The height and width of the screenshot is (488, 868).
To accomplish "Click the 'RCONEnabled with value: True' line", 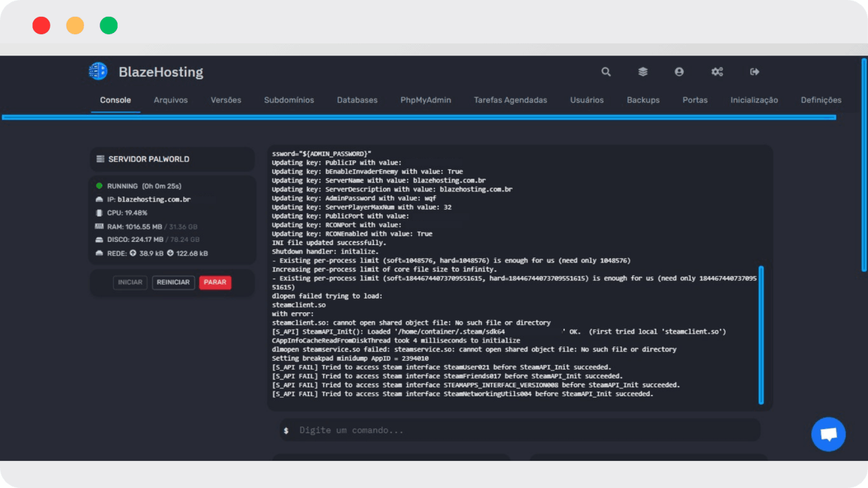I will (352, 233).
